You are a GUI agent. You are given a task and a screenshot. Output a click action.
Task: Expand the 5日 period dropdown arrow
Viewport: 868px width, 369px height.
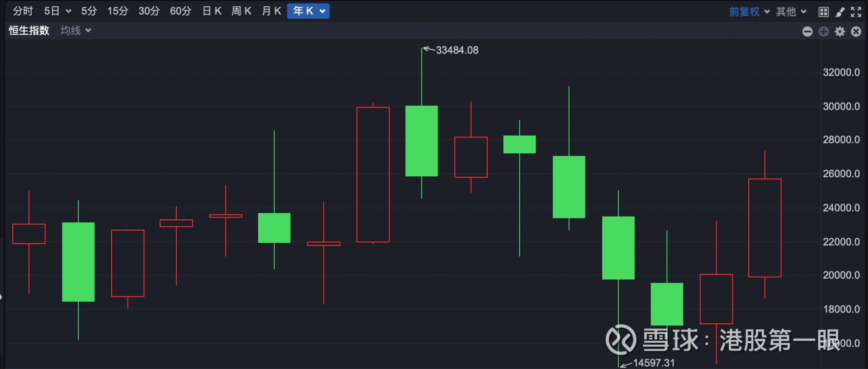point(69,11)
